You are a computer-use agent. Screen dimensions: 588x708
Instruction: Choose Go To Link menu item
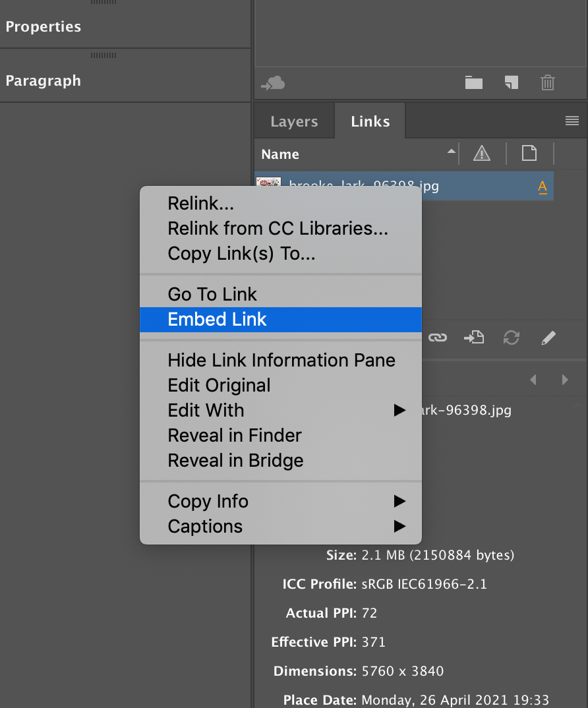280,295
